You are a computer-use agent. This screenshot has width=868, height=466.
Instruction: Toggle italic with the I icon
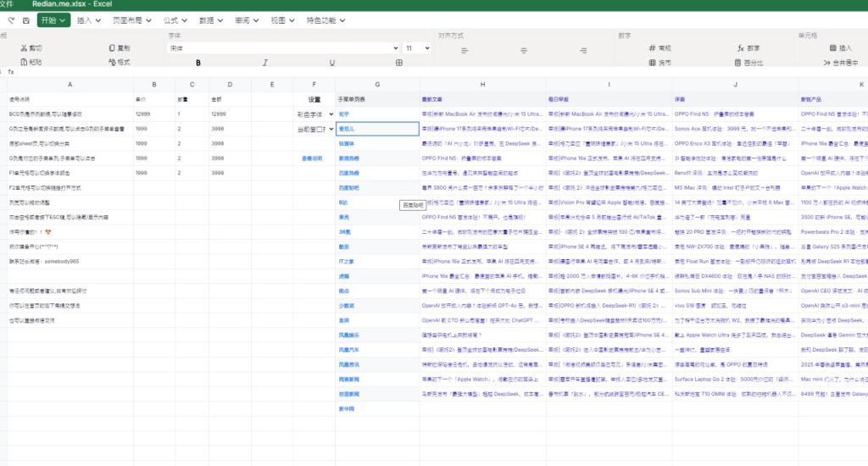click(265, 63)
